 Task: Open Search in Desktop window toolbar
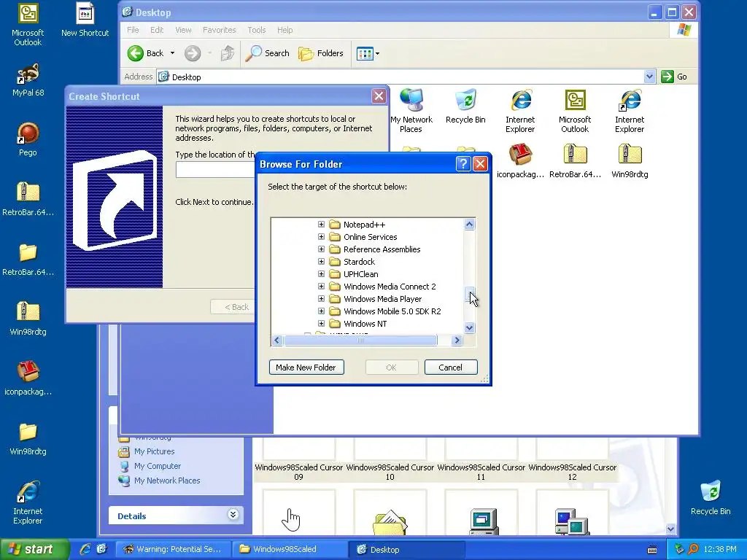pos(267,53)
